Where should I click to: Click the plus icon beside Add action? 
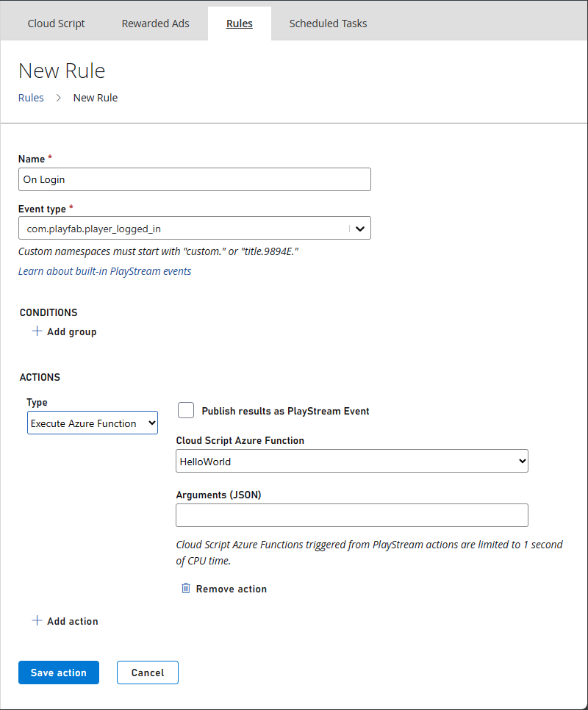tap(37, 621)
